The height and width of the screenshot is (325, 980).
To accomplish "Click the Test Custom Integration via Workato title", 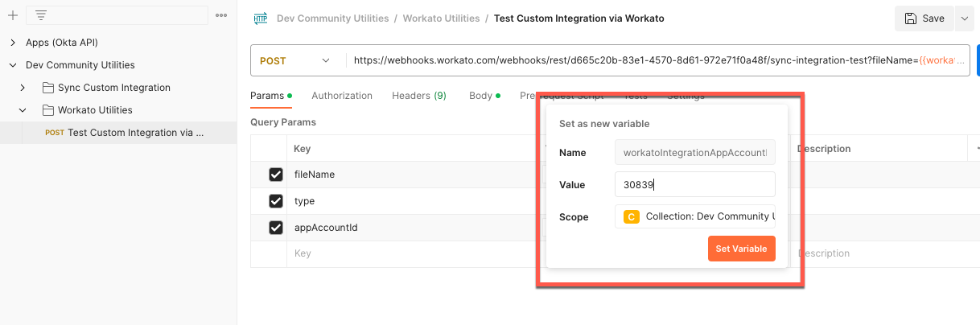I will point(579,18).
